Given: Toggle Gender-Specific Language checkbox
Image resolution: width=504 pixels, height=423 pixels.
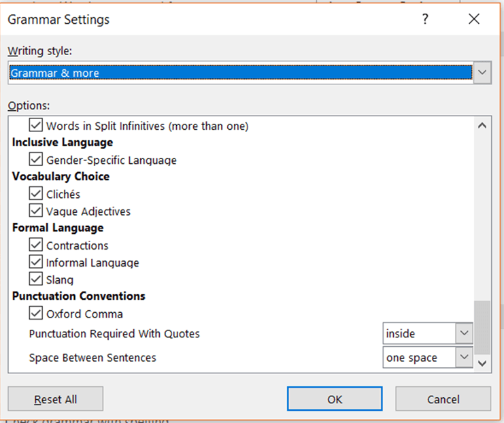Looking at the screenshot, I should pyautogui.click(x=36, y=160).
